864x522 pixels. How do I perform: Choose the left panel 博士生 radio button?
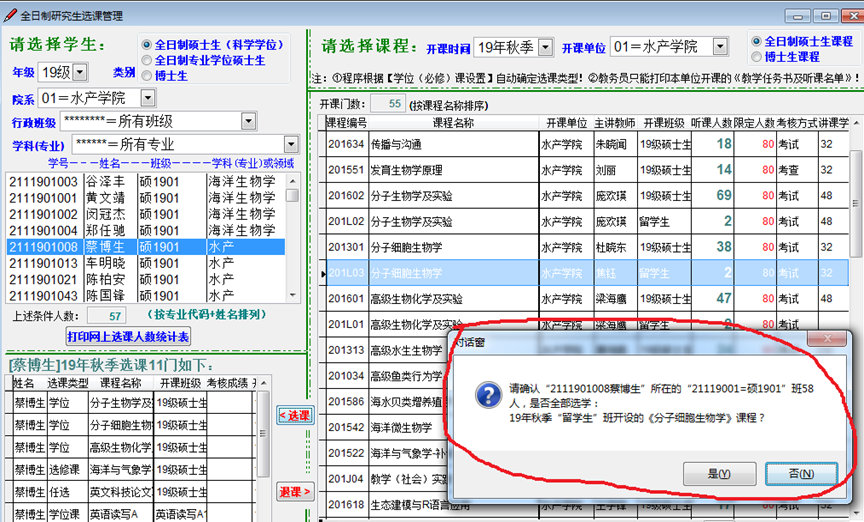click(147, 75)
